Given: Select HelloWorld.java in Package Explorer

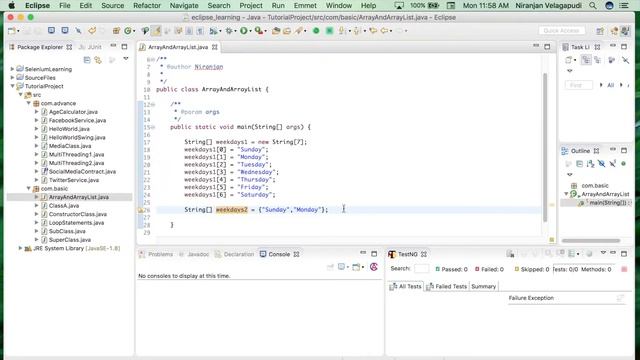Looking at the screenshot, I should pos(69,129).
